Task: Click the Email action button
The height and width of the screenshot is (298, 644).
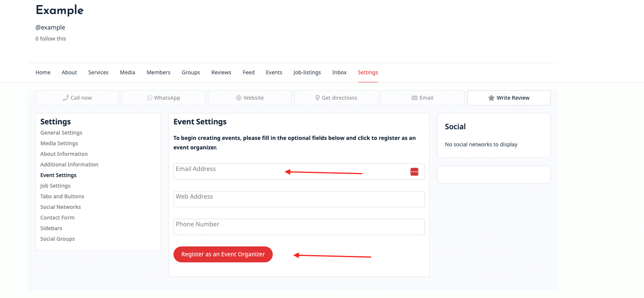Action: [x=422, y=98]
